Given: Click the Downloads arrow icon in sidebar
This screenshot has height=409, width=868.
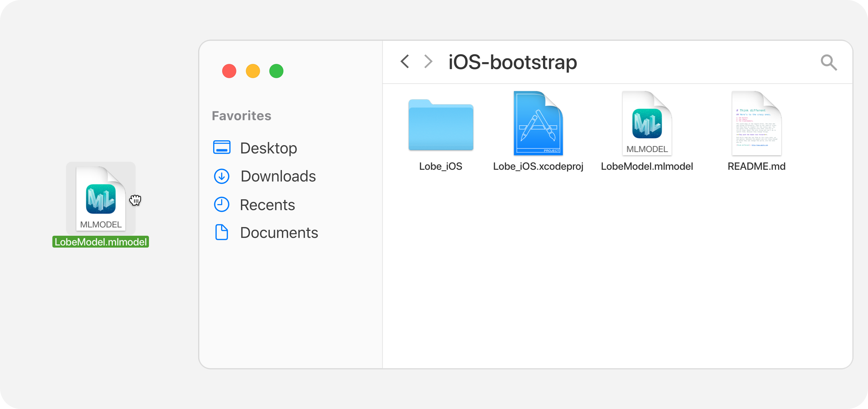Looking at the screenshot, I should (x=222, y=176).
